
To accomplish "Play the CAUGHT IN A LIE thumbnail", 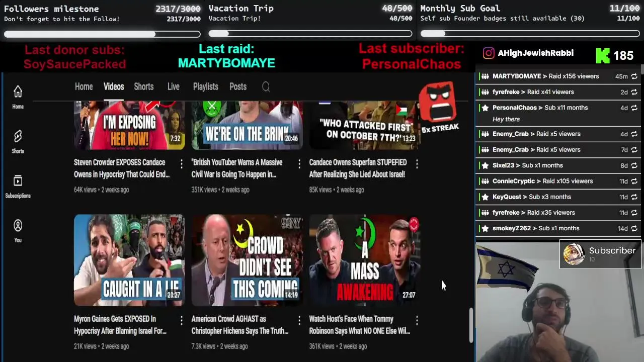I will point(129,260).
